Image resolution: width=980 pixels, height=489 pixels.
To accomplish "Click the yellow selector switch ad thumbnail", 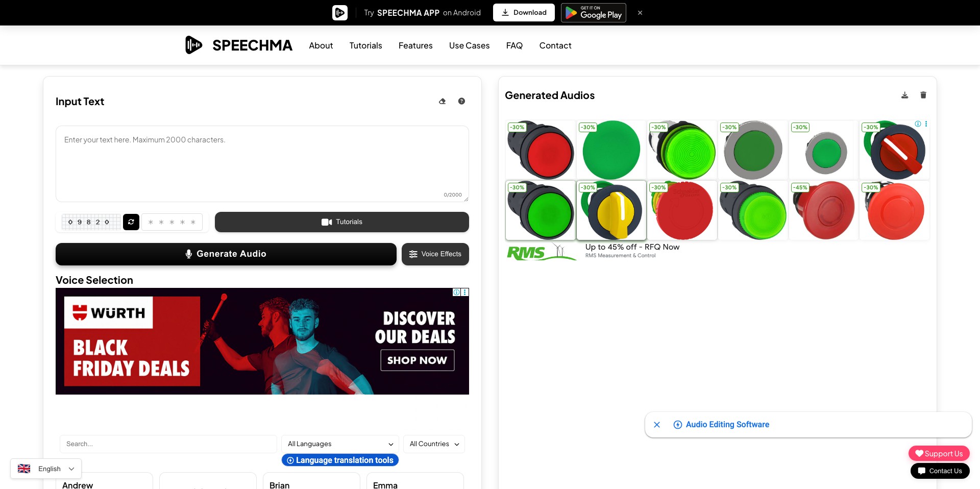I will pyautogui.click(x=611, y=210).
